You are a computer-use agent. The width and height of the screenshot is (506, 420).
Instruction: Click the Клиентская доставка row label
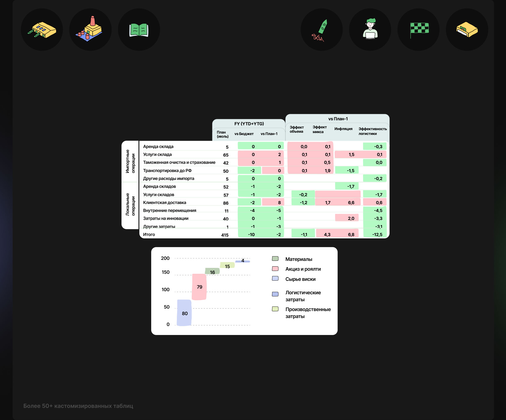tap(165, 203)
